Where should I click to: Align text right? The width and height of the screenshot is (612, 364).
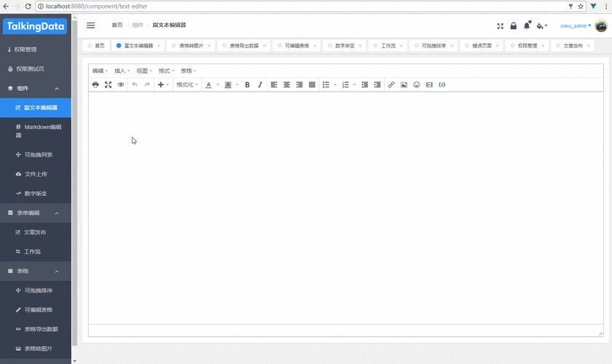click(x=299, y=84)
